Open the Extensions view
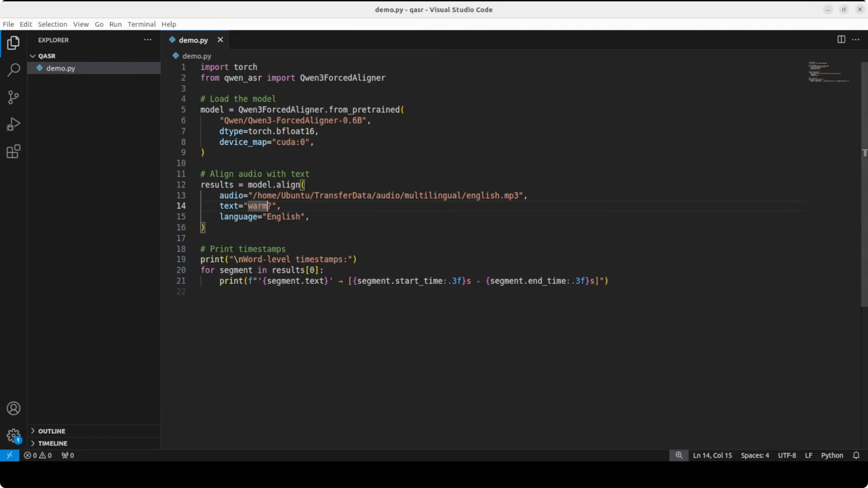Screen dimensions: 868x488 pyautogui.click(x=13, y=152)
